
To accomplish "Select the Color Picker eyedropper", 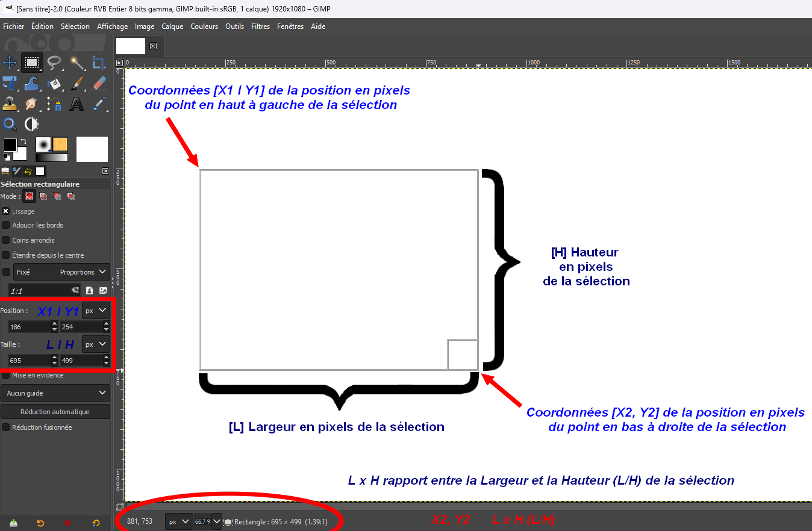I will pos(99,104).
